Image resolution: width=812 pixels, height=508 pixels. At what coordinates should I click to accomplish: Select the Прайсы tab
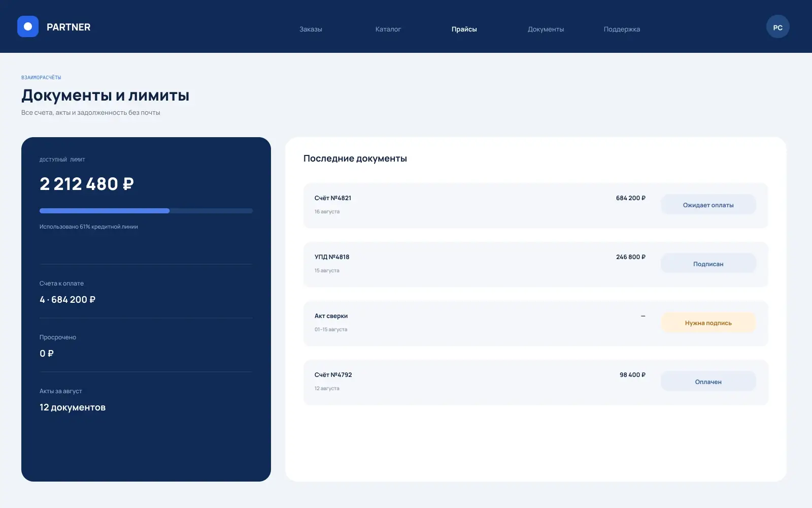tap(464, 29)
